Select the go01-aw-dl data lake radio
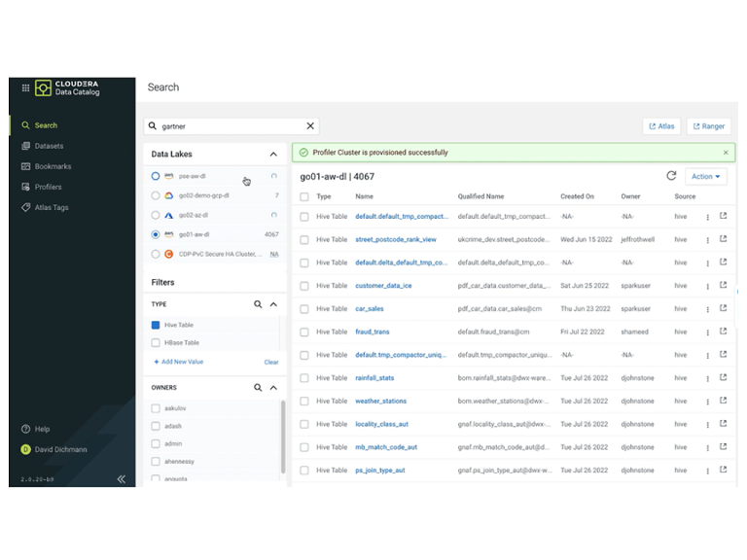 tap(156, 234)
